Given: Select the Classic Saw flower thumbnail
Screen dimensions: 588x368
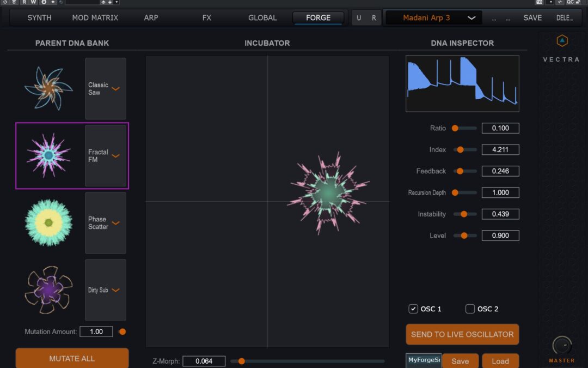Looking at the screenshot, I should point(48,88).
